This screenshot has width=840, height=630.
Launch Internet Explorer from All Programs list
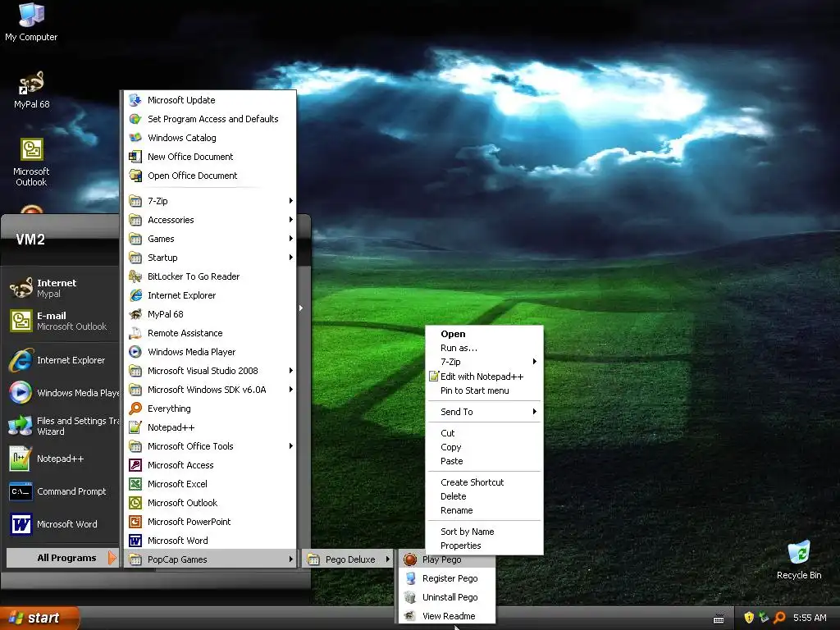pos(210,295)
